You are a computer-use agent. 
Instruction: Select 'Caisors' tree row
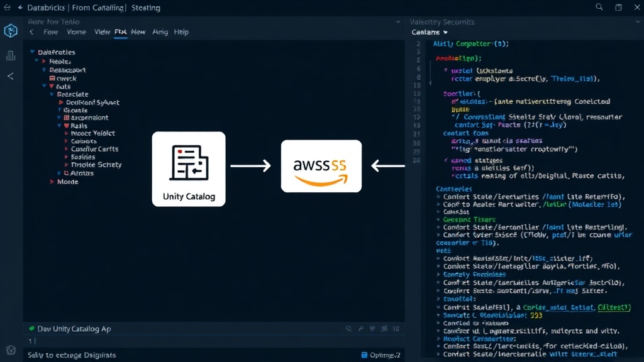pos(84,141)
